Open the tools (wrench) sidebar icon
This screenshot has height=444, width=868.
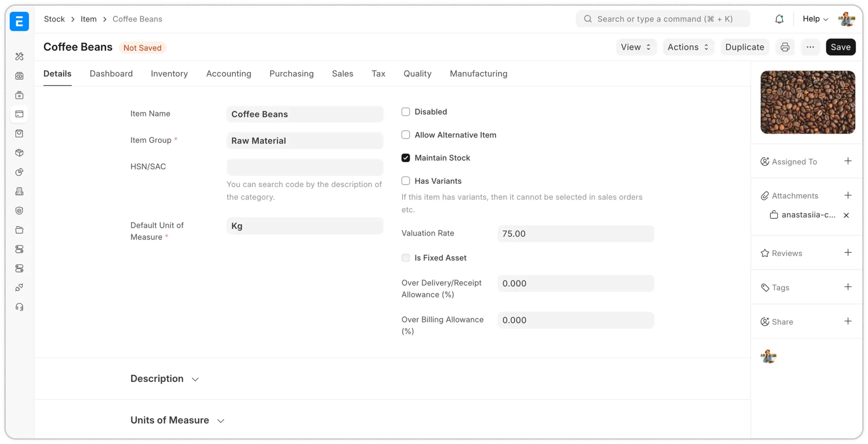(19, 56)
